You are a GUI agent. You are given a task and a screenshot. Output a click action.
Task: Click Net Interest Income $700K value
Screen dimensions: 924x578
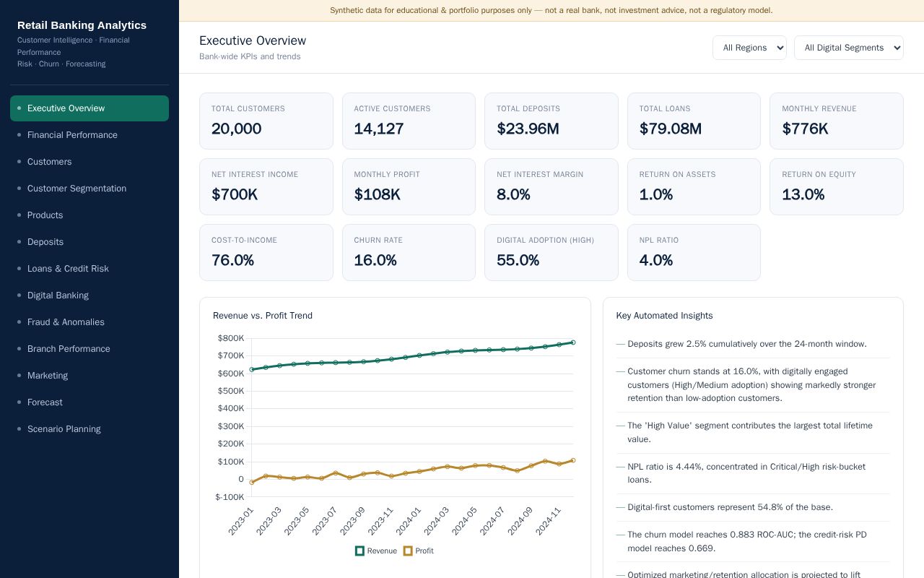[x=235, y=195]
